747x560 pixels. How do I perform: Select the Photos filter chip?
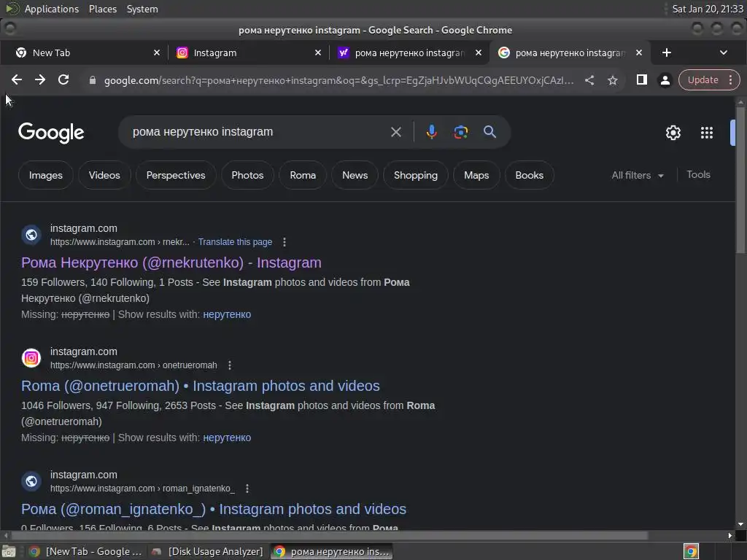247,175
